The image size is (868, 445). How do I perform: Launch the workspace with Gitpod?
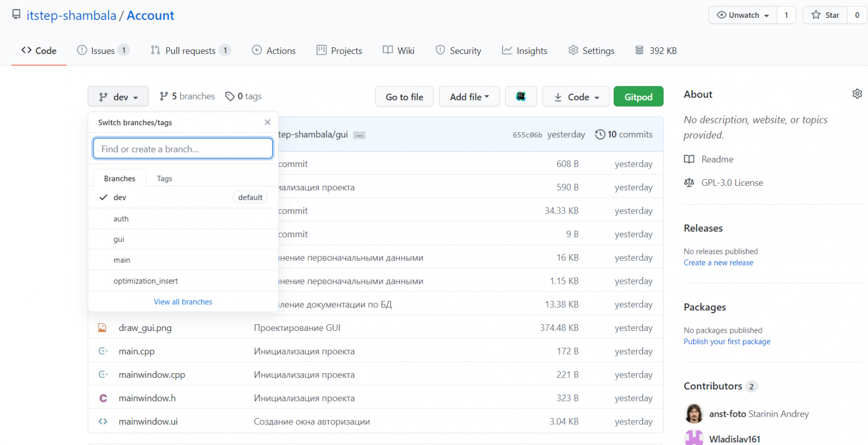click(x=638, y=96)
